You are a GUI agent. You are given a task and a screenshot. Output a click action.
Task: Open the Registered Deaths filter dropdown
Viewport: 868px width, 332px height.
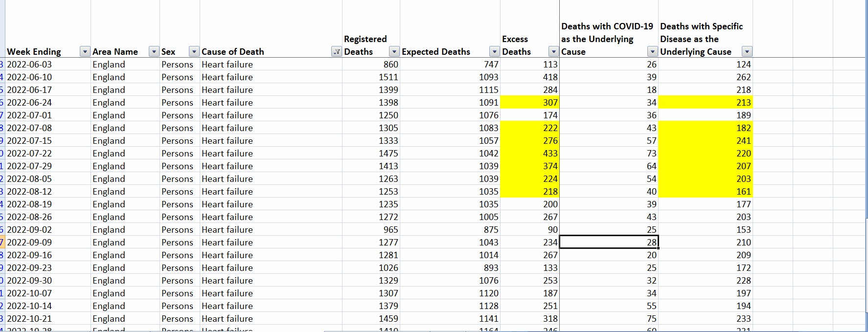pos(394,51)
